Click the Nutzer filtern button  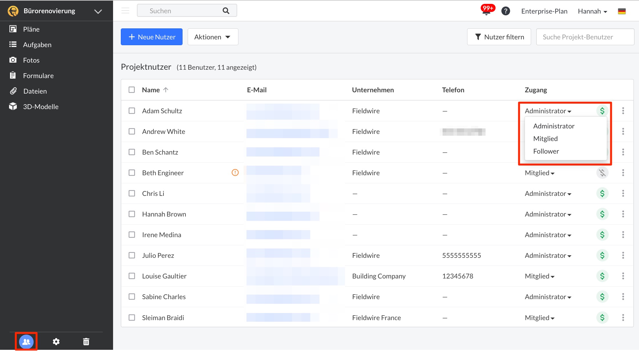pos(499,37)
